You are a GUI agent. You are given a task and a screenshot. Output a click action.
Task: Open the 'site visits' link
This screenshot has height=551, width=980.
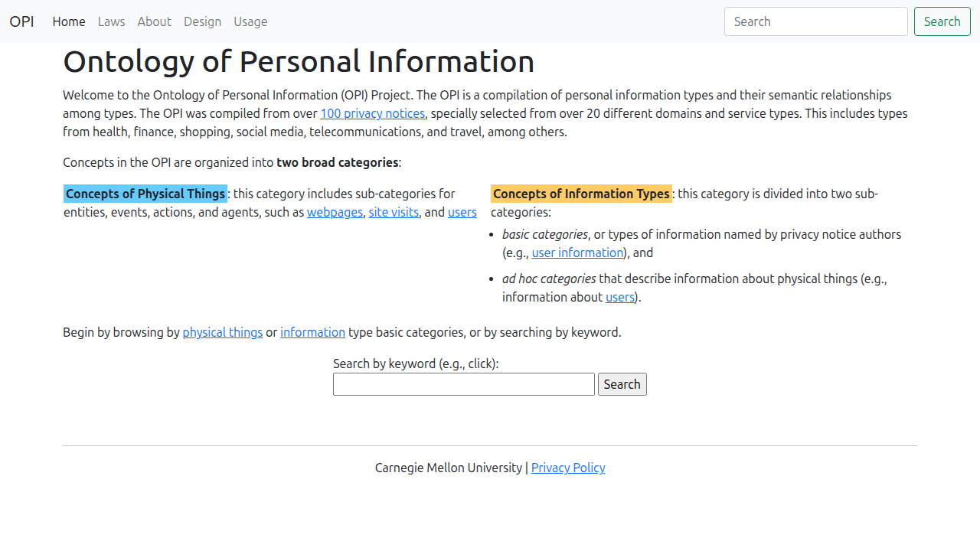point(394,212)
